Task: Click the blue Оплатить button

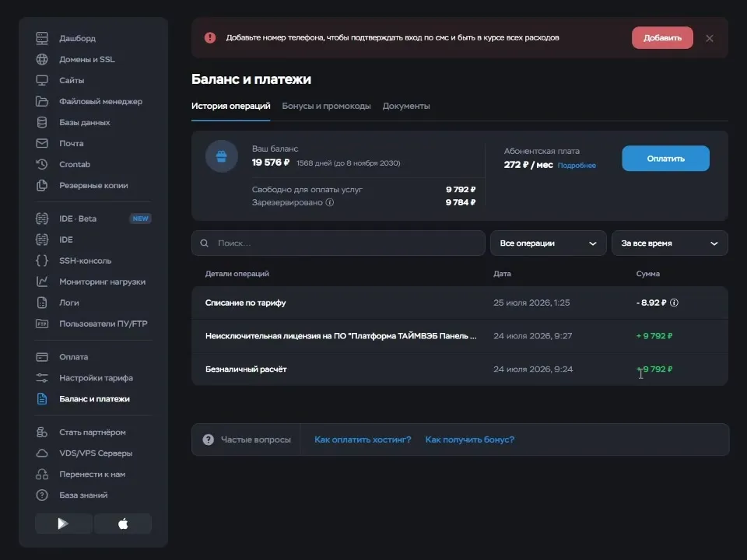Action: [665, 159]
